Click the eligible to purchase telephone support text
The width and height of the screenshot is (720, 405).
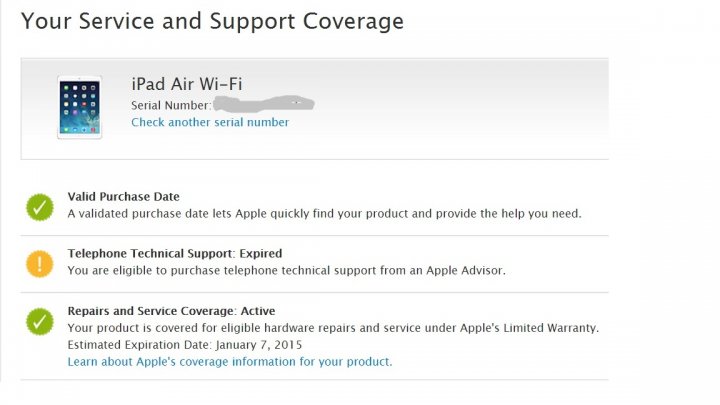point(286,270)
